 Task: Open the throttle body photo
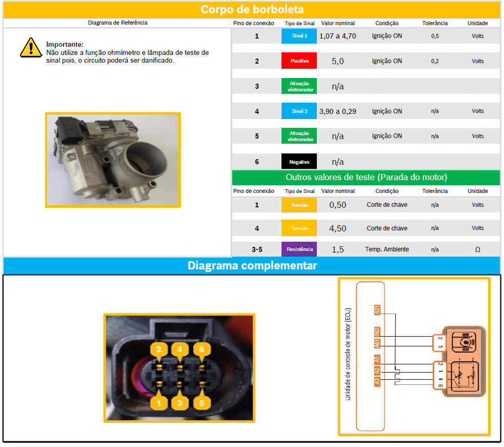[x=113, y=160]
